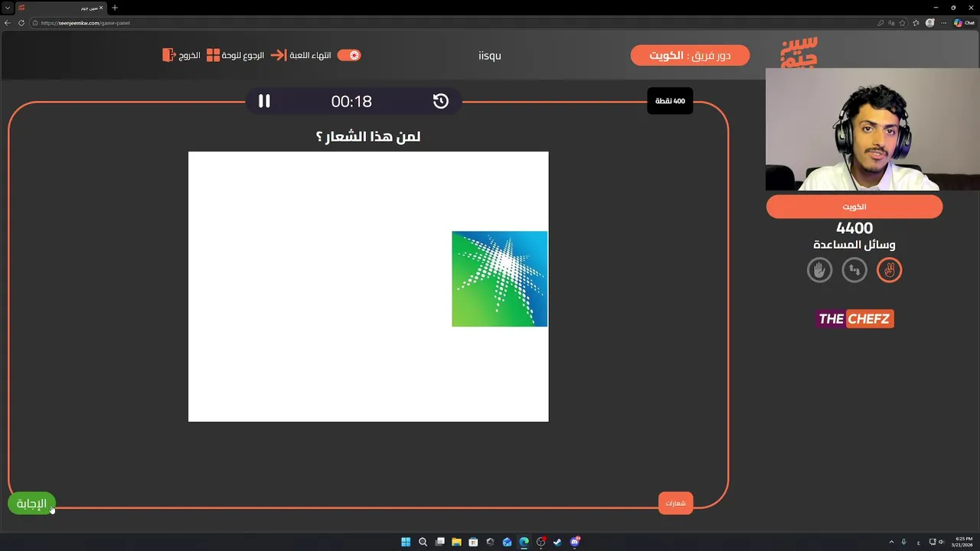Open Microsoft Store from the taskbar
Image resolution: width=980 pixels, height=551 pixels.
473,543
